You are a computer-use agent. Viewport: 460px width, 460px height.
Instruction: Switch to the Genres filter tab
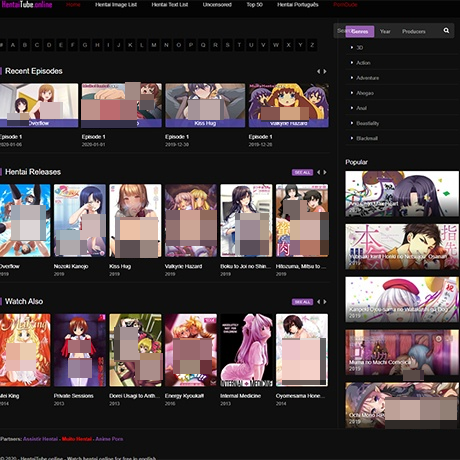360,31
